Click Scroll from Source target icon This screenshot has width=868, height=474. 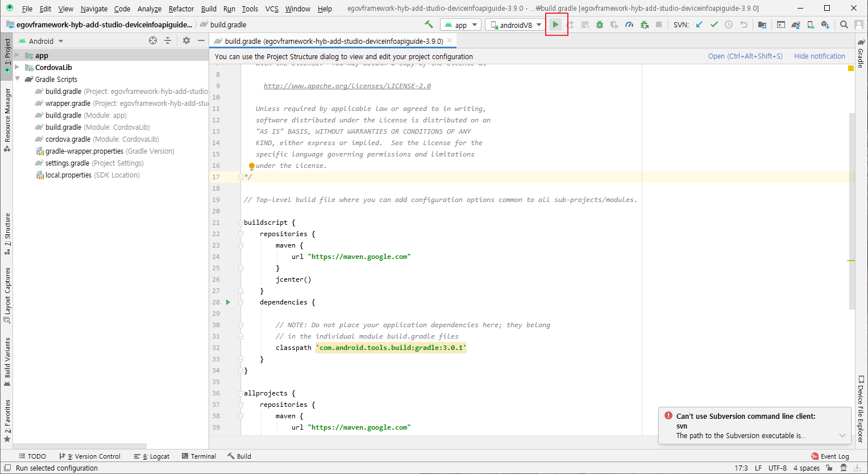click(152, 40)
